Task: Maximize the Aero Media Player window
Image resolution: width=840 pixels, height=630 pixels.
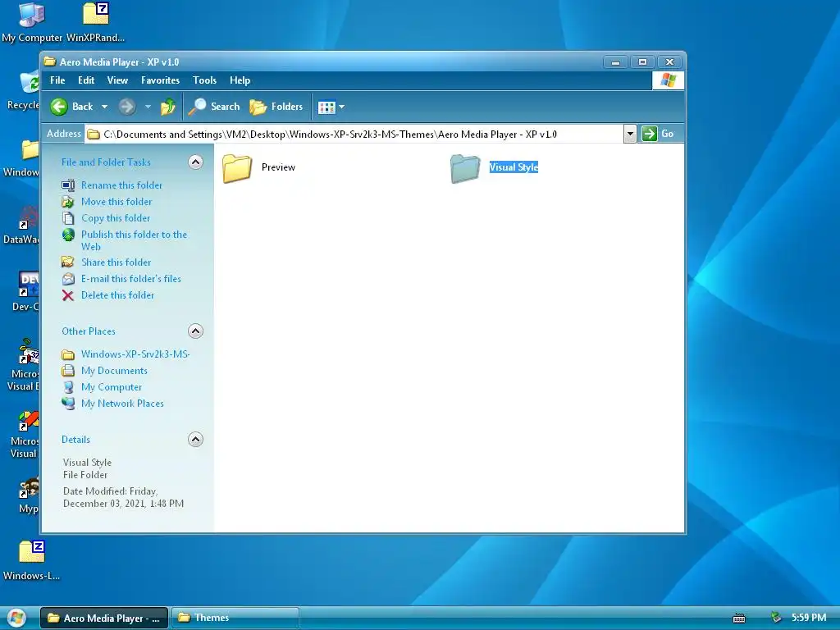Action: [642, 62]
